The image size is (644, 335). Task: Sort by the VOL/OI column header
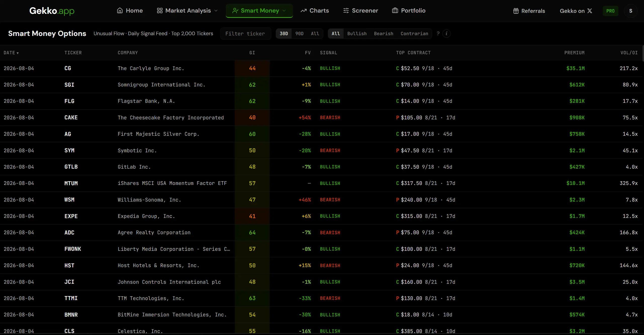[x=629, y=53]
